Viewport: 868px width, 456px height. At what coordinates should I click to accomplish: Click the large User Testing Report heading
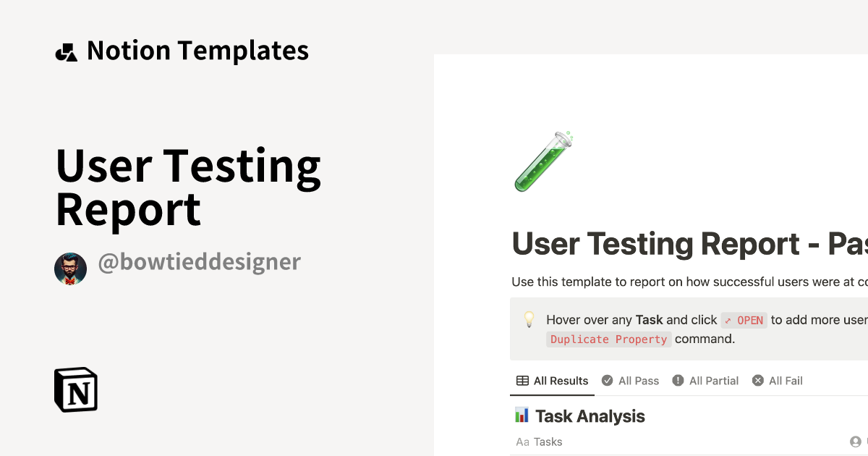tap(188, 187)
